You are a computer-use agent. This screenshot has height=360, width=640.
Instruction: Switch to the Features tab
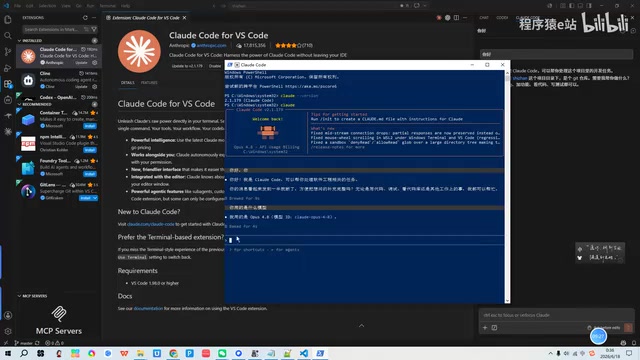[149, 82]
